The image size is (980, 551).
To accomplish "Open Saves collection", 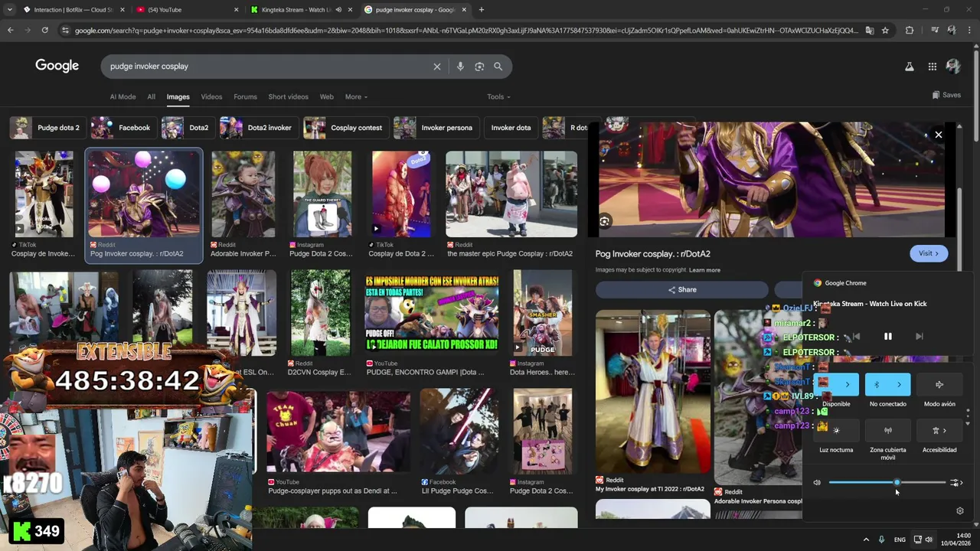I will pos(946,95).
